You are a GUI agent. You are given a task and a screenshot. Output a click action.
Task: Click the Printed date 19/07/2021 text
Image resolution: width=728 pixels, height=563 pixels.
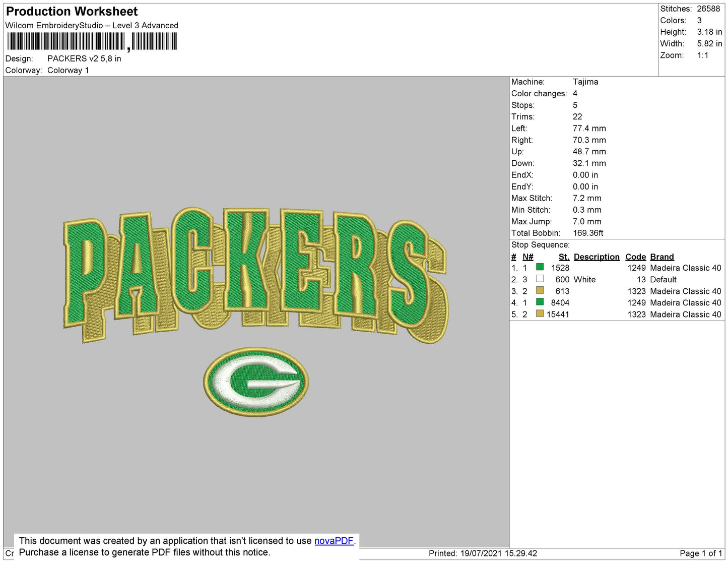coord(483,553)
